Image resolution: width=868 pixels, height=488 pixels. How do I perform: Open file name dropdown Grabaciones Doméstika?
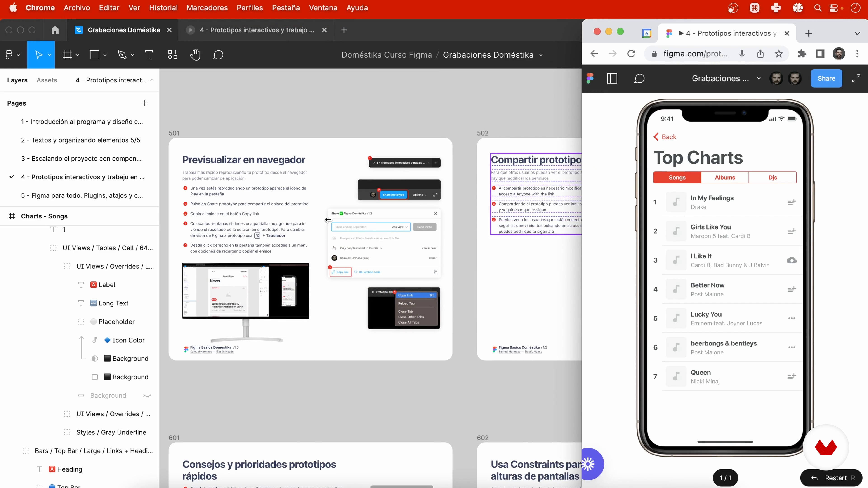(541, 55)
